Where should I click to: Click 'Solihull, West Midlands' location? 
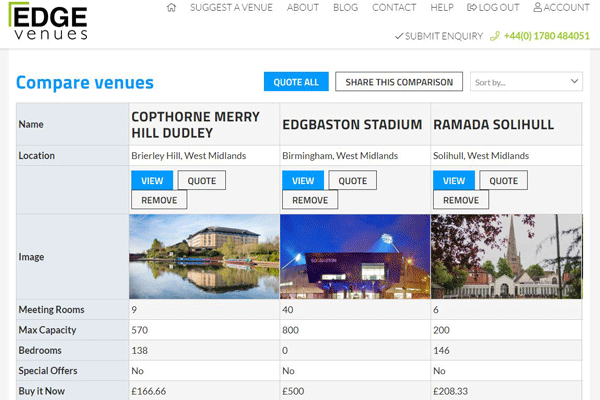(481, 156)
